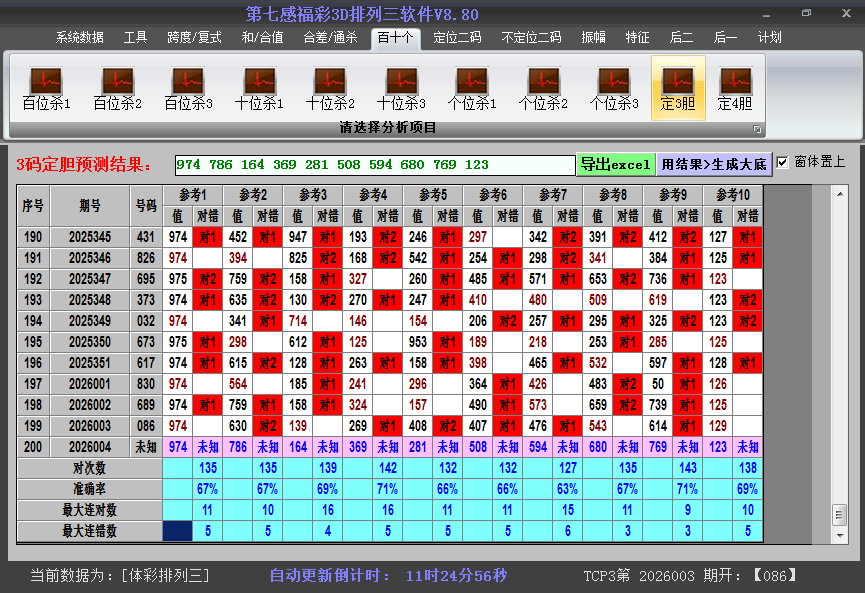Screen dimensions: 865x593
Task: Click the 参考5 column header
Action: point(433,194)
